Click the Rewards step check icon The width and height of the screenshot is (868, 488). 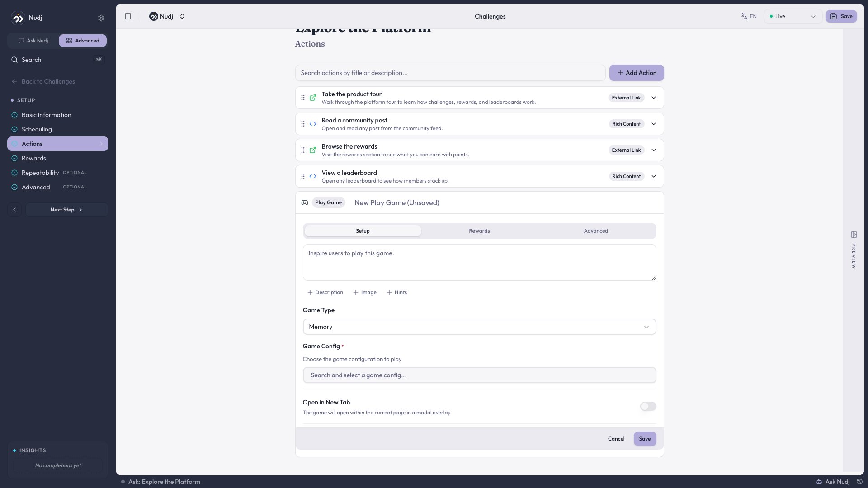[x=14, y=158]
